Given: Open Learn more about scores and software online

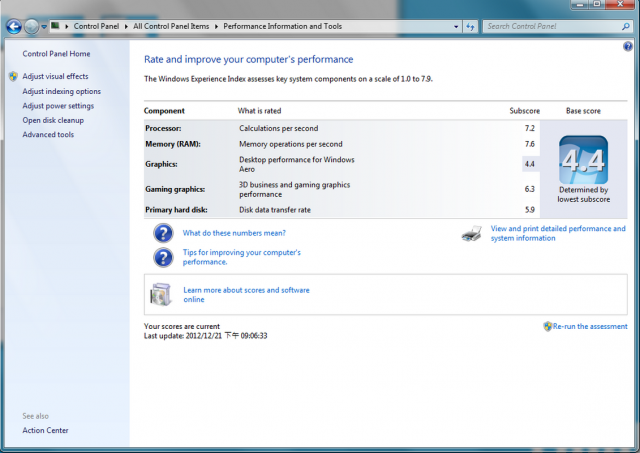Looking at the screenshot, I should 247,295.
